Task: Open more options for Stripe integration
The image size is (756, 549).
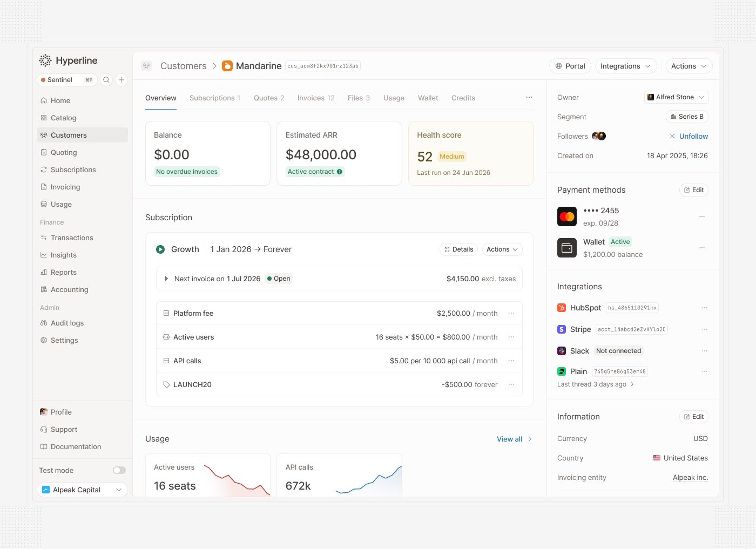Action: coord(705,329)
